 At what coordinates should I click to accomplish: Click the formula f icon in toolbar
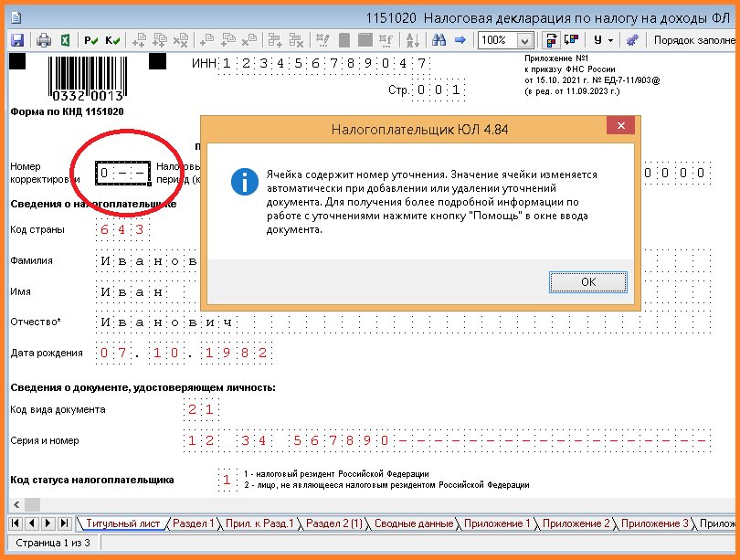pyautogui.click(x=386, y=40)
